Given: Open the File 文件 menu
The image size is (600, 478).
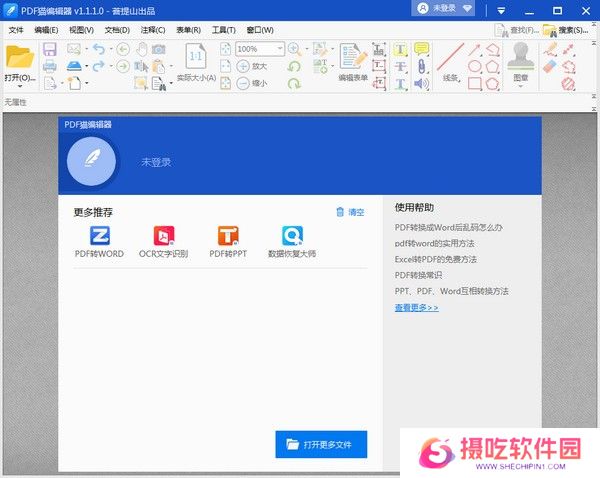Looking at the screenshot, I should tap(16, 30).
